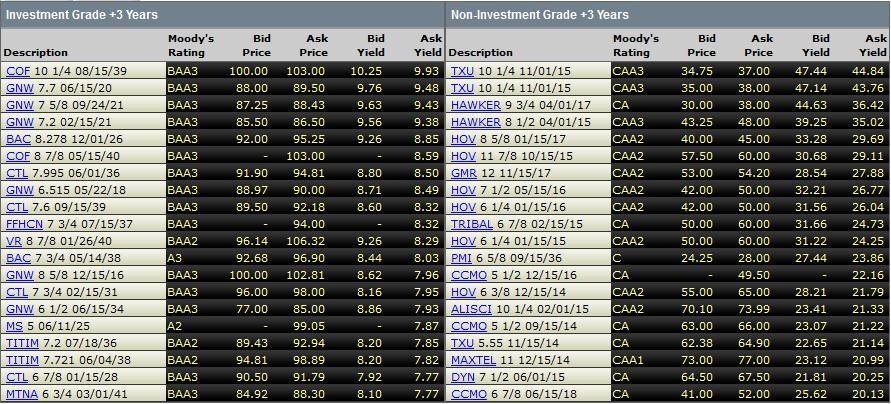Click Non-Investment Grade table's Bid Yield header
891x404 pixels.
815,45
